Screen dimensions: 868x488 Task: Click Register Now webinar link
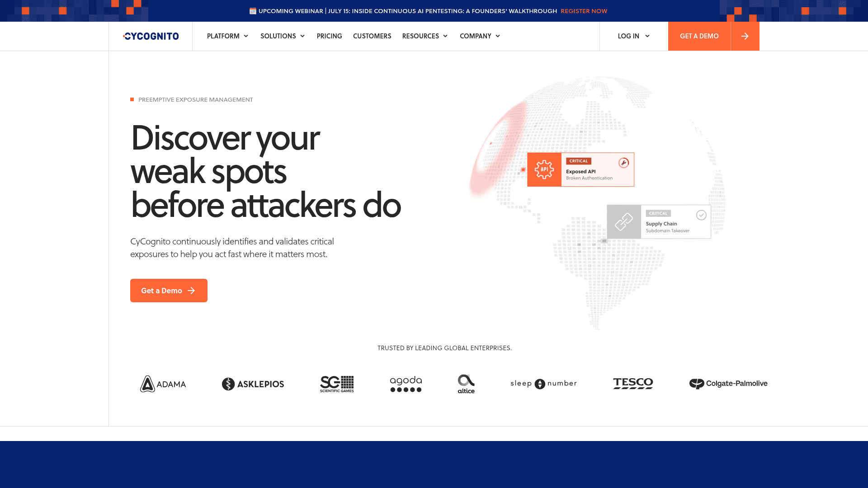[x=584, y=11]
